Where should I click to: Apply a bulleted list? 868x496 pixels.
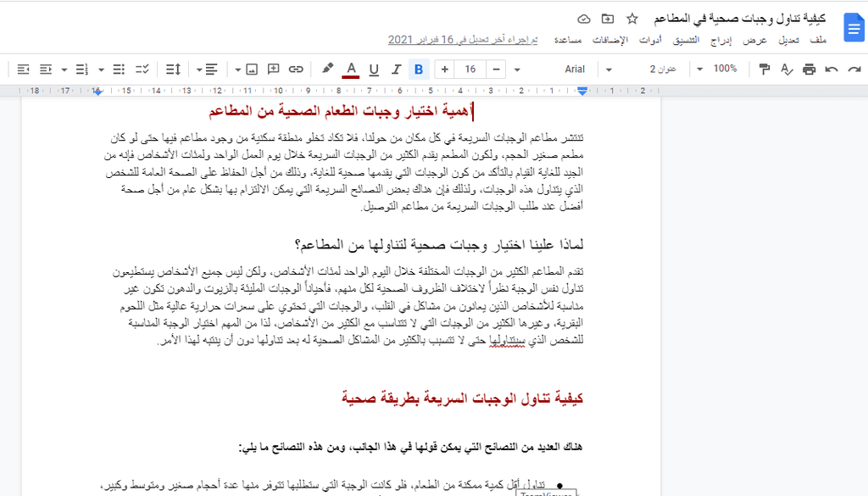pyautogui.click(x=119, y=70)
